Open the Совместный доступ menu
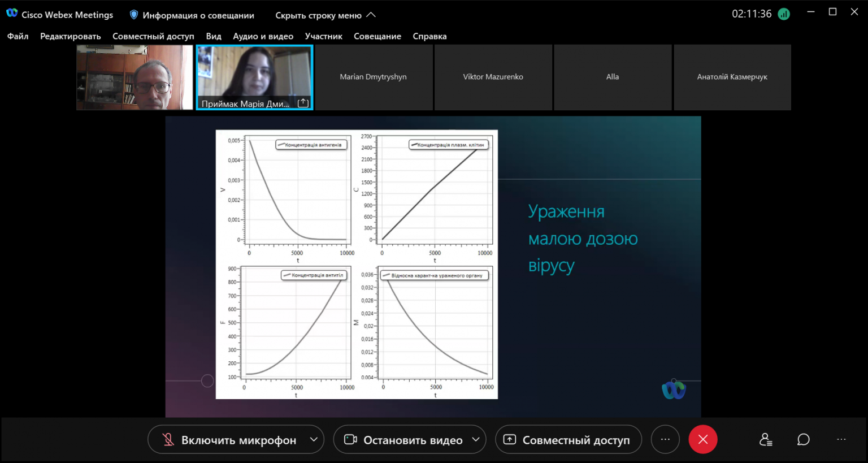Screen dimensions: 868x463 pos(153,36)
